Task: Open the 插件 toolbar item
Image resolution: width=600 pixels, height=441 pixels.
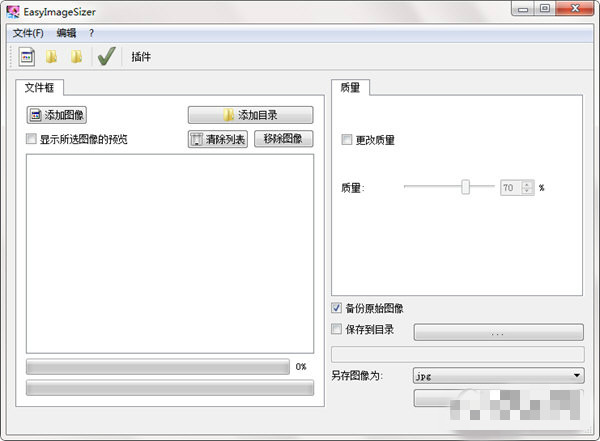Action: tap(141, 57)
